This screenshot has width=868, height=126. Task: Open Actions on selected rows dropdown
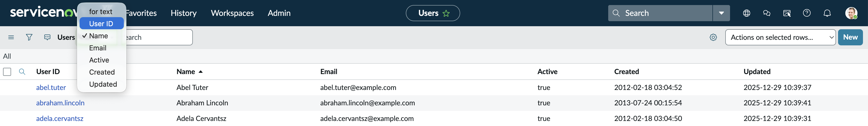coord(780,37)
